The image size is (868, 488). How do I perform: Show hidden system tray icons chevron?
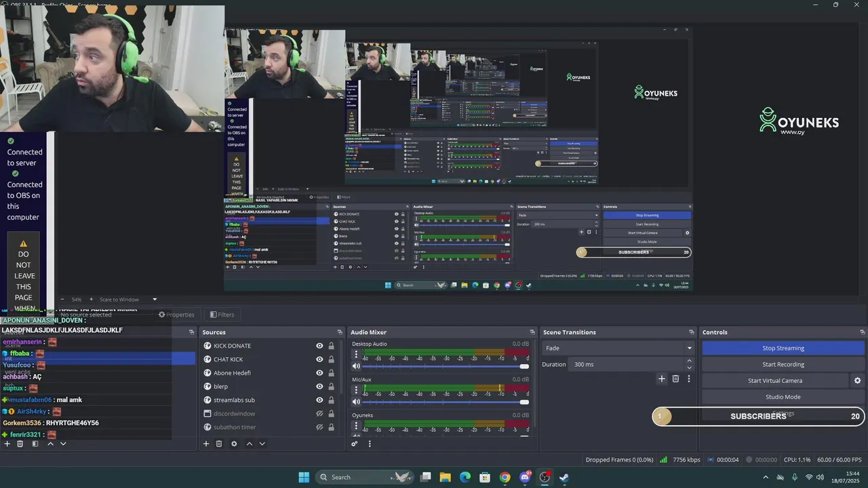pyautogui.click(x=766, y=477)
